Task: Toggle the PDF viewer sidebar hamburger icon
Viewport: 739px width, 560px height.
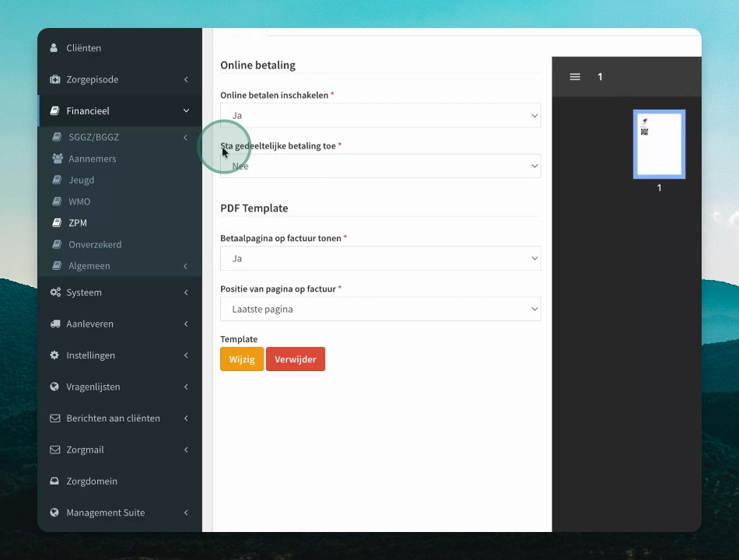Action: click(575, 77)
